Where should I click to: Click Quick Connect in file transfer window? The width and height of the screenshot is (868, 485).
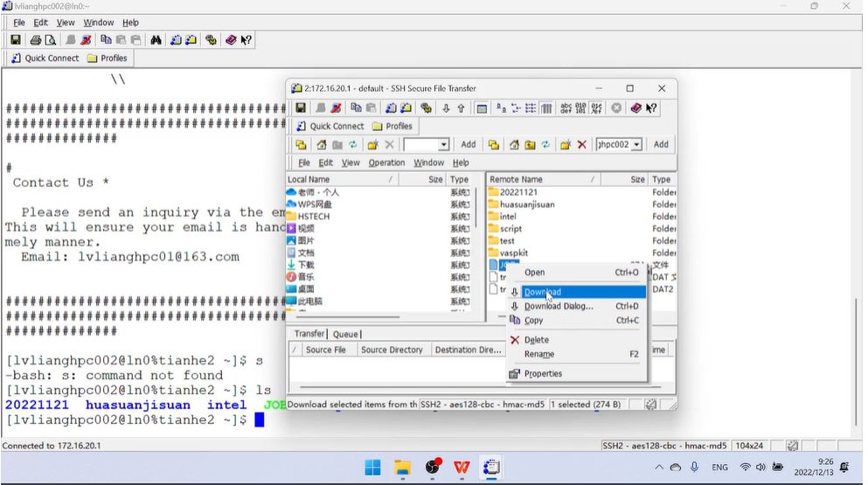pos(330,126)
